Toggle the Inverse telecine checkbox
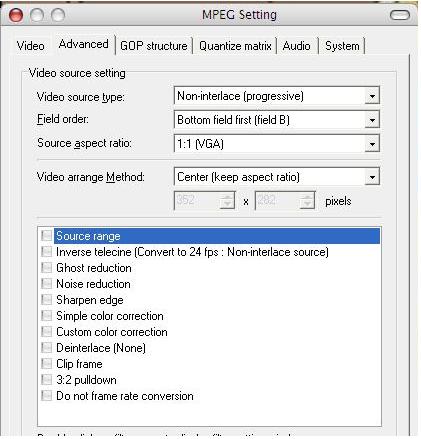The image size is (421, 439). [x=46, y=252]
